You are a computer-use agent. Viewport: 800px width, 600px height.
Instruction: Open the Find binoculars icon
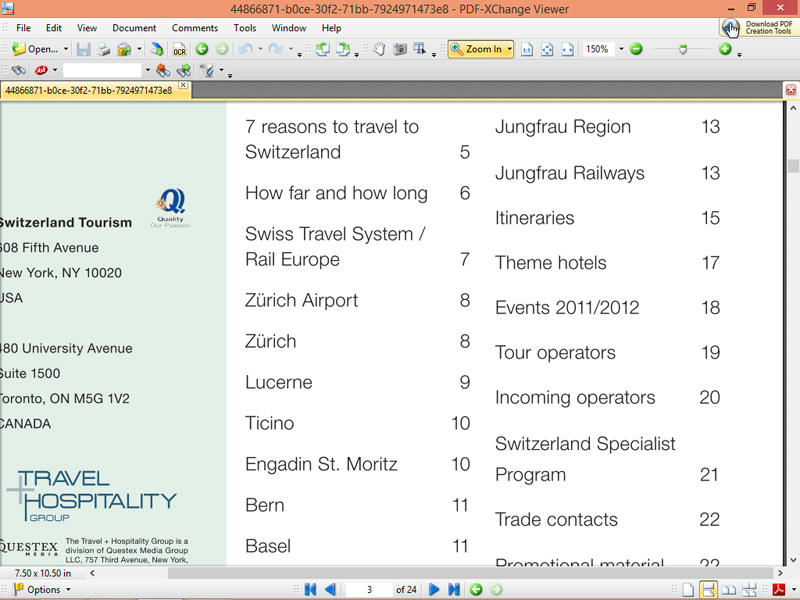coord(19,70)
